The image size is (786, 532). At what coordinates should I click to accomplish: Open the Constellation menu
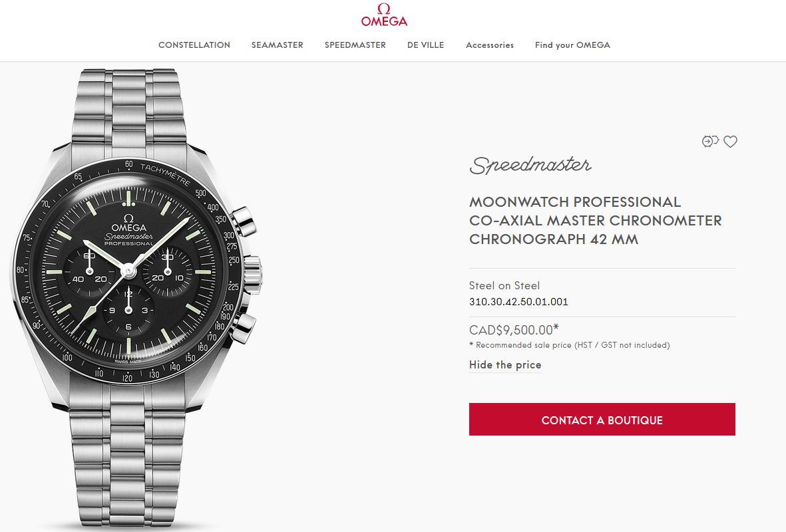coord(194,45)
